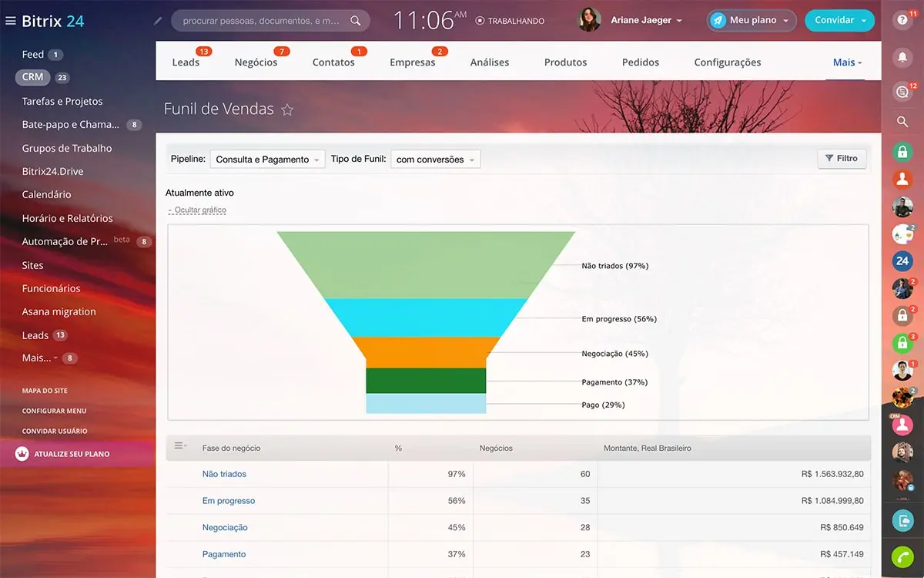The height and width of the screenshot is (578, 924).
Task: Open the Não triados stage link
Action: click(x=224, y=474)
